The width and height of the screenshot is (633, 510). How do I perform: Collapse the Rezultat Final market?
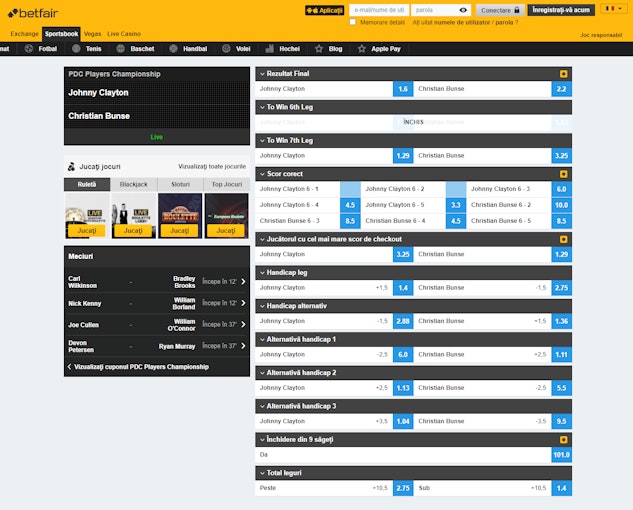point(262,74)
